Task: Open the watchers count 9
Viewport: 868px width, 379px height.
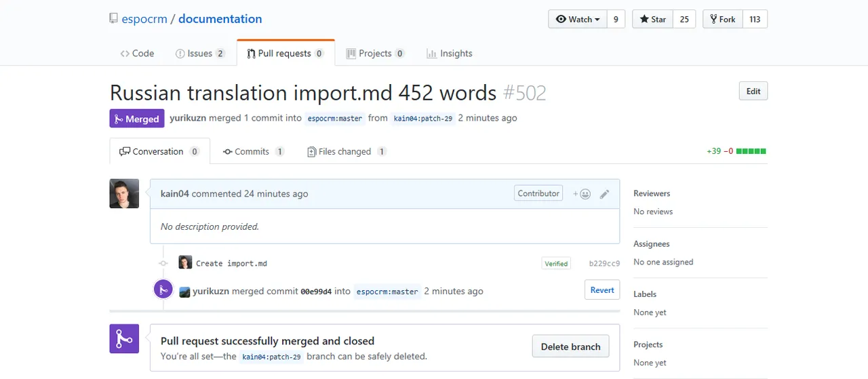Action: pos(616,19)
